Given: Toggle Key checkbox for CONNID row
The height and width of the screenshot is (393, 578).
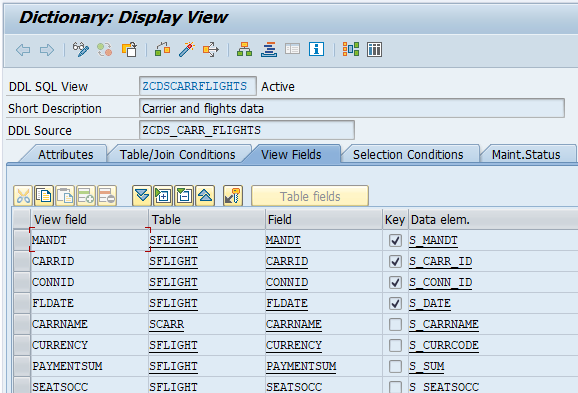Looking at the screenshot, I should [395, 282].
